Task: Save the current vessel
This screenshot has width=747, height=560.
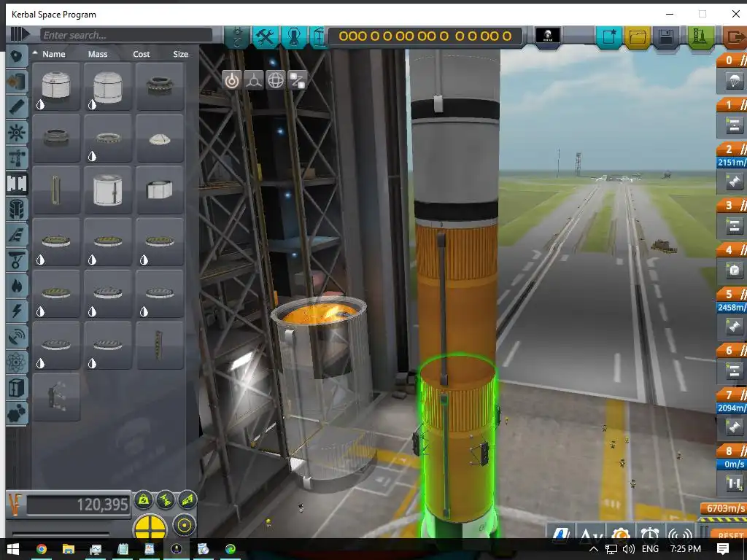Action: tap(666, 36)
